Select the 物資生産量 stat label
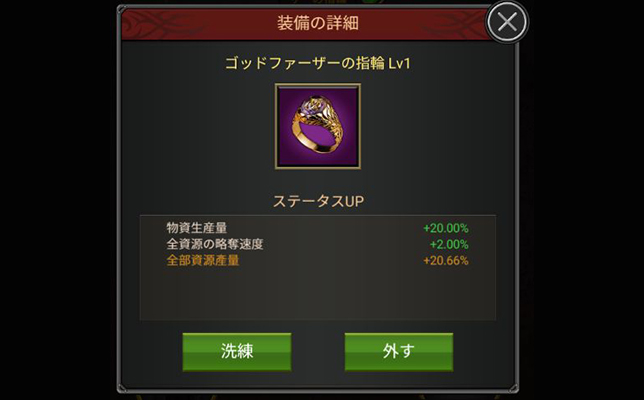Screen dimensions: 644x400 point(197,228)
